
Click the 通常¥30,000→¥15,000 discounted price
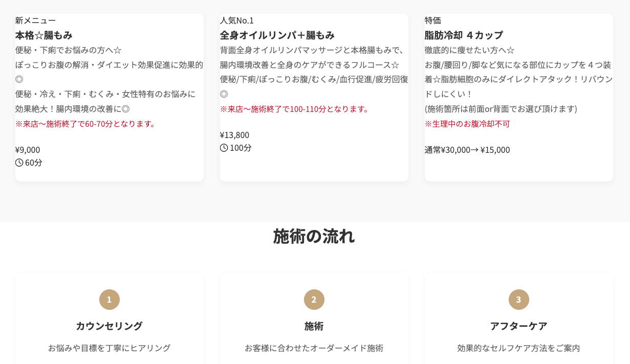point(467,150)
